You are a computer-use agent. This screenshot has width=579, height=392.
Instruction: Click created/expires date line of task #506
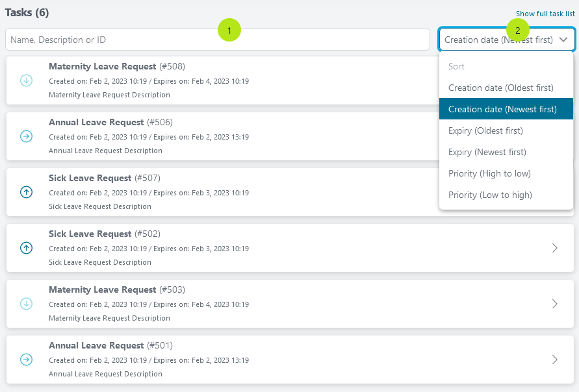(x=149, y=137)
